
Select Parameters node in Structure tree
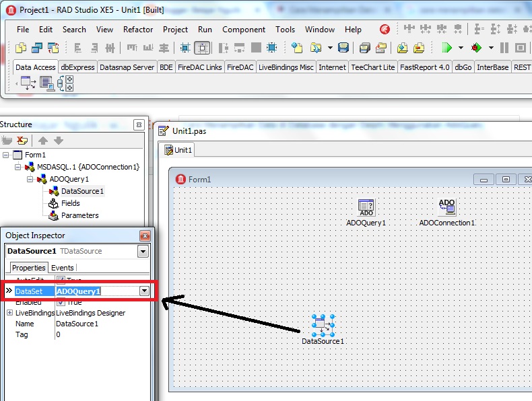point(79,215)
